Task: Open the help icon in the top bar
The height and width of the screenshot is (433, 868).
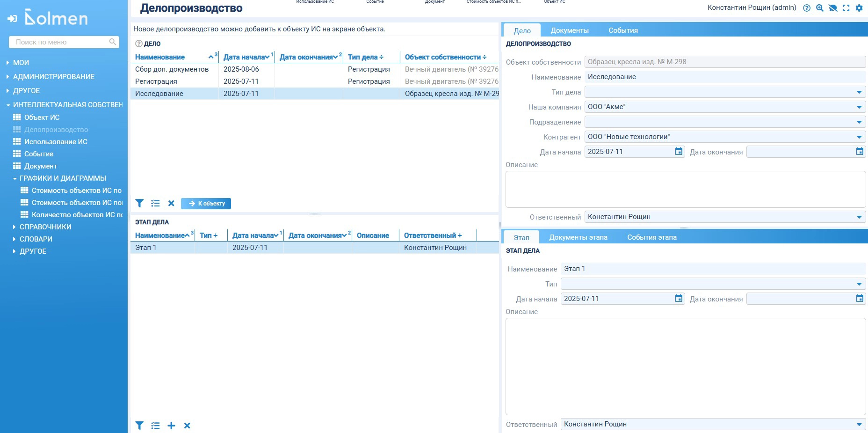Action: (x=807, y=8)
